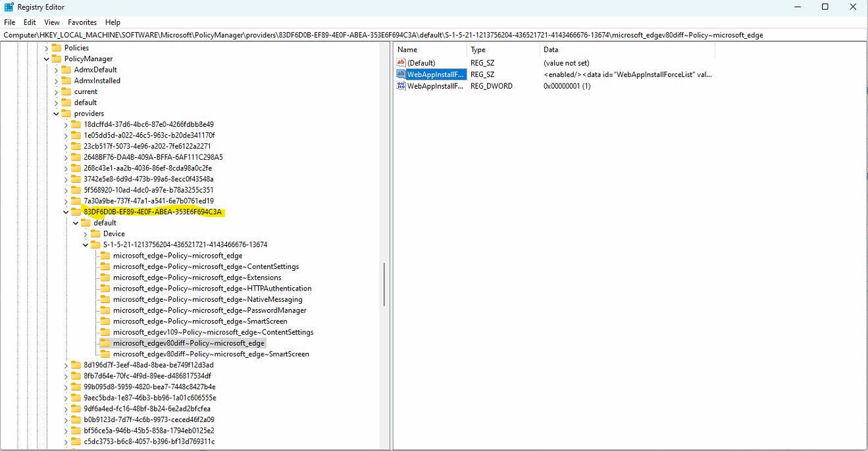
Task: Click folder icon of 3742e5e8-6d9d-473b-99a6-8ecc0f43548a
Action: pos(76,179)
